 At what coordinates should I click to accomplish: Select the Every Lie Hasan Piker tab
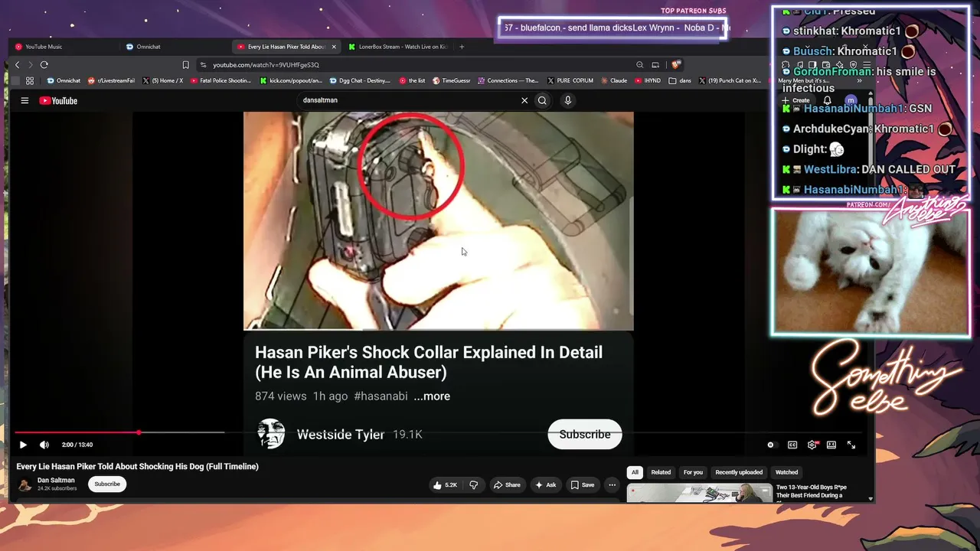pyautogui.click(x=286, y=47)
